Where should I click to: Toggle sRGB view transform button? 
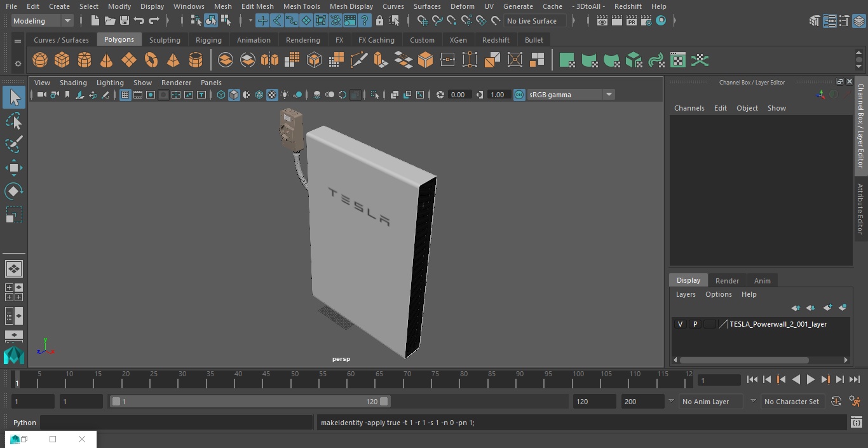(519, 95)
